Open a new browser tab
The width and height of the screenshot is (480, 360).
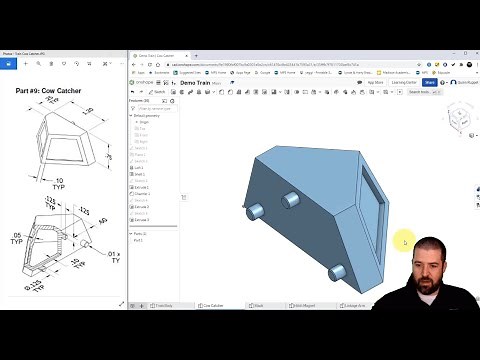pos(196,56)
